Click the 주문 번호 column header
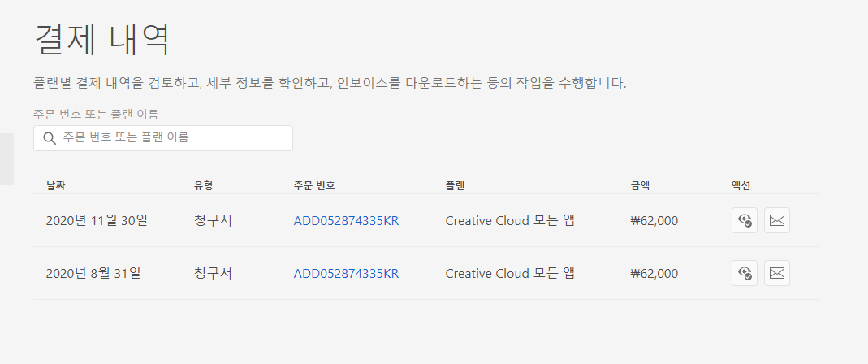Image resolution: width=868 pixels, height=364 pixels. [314, 185]
